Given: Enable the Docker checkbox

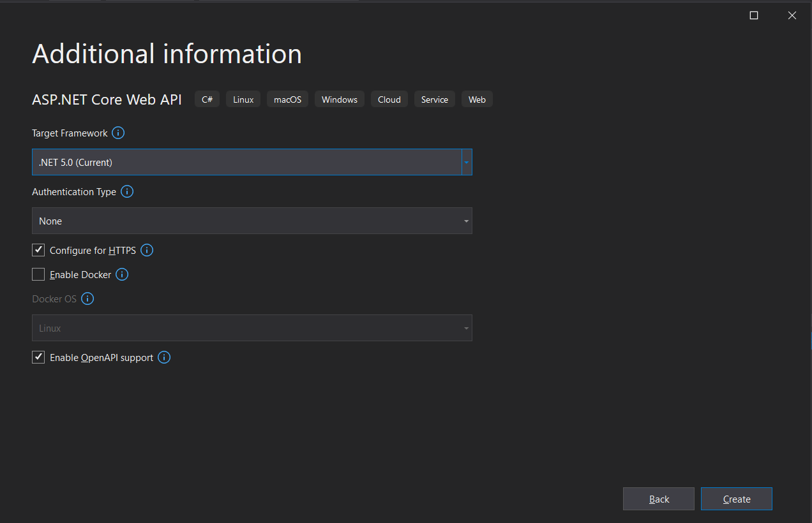Looking at the screenshot, I should (x=38, y=274).
